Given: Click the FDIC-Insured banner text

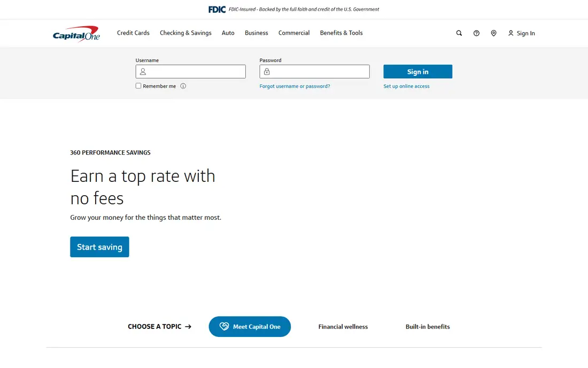Looking at the screenshot, I should click(304, 10).
